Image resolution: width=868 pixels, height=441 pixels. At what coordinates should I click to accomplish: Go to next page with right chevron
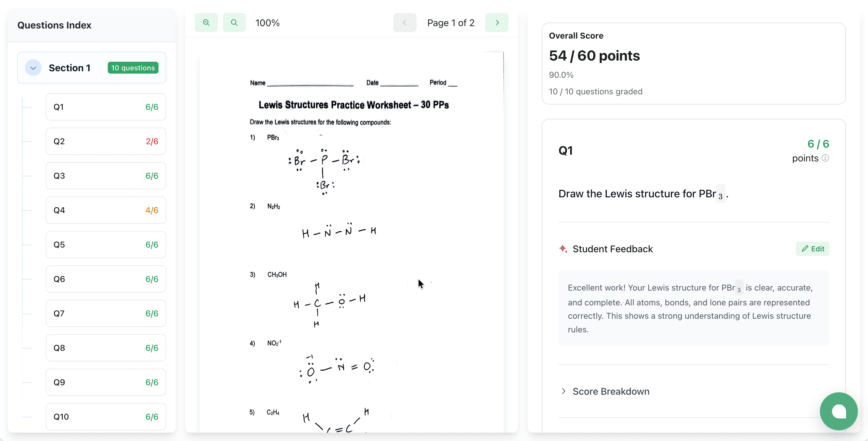point(497,22)
